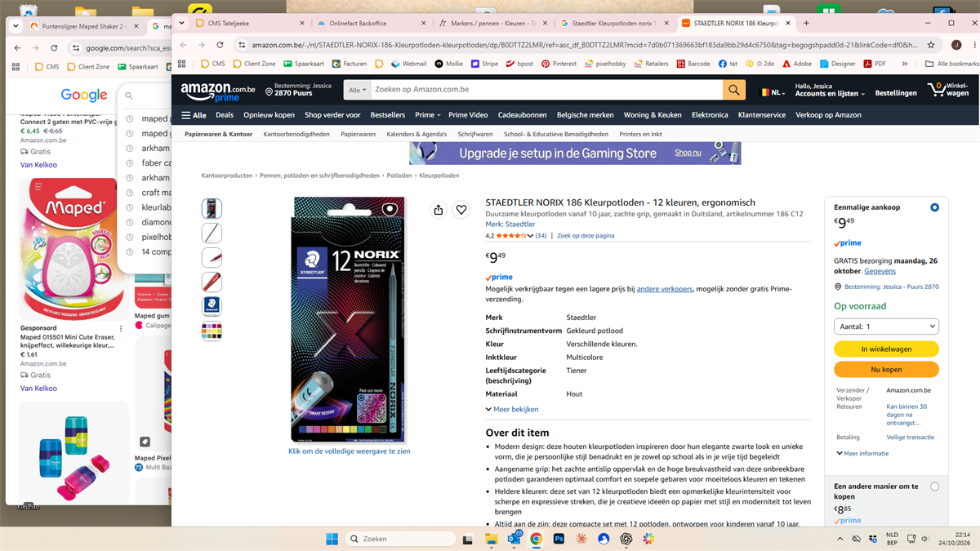
Task: Open the Aantal quantity dropdown
Action: [886, 327]
